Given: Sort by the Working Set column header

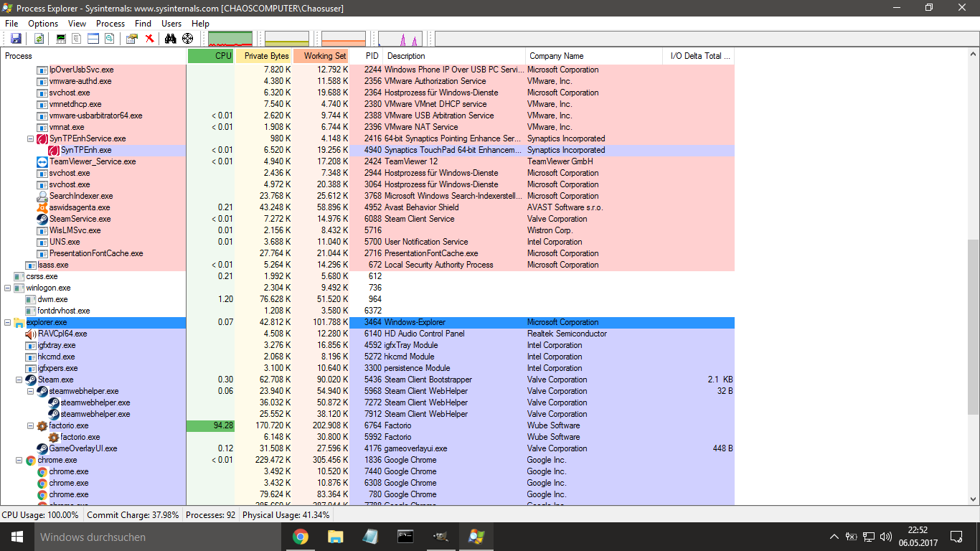Looking at the screenshot, I should [x=322, y=56].
